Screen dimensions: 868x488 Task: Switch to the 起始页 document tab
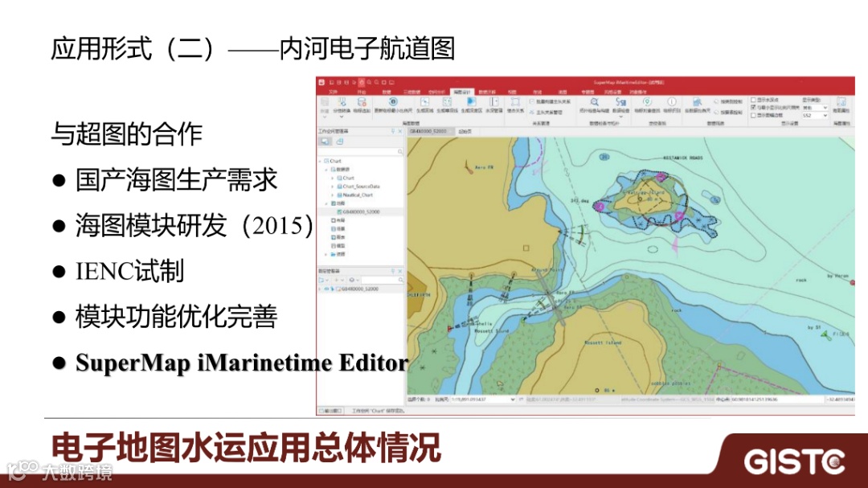coord(465,131)
